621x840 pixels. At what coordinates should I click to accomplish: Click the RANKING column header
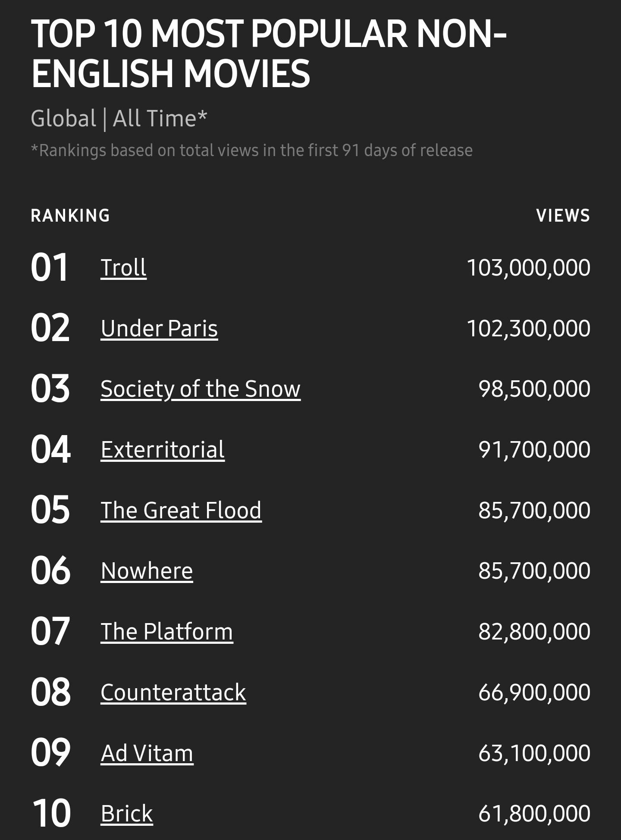click(x=71, y=216)
